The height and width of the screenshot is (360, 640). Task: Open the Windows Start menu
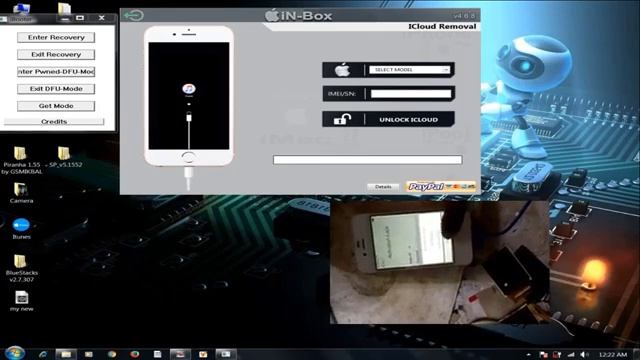pos(15,353)
